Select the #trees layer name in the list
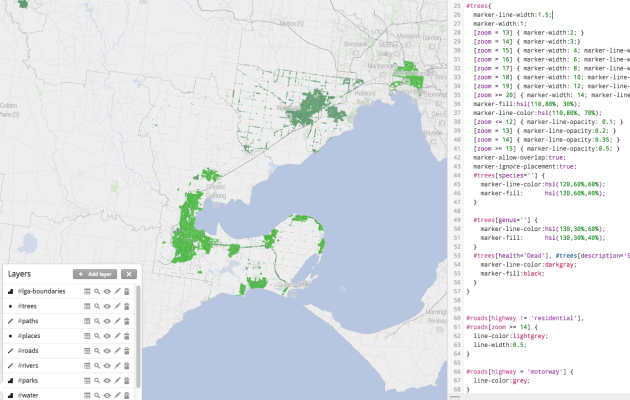The image size is (630, 400). click(28, 306)
